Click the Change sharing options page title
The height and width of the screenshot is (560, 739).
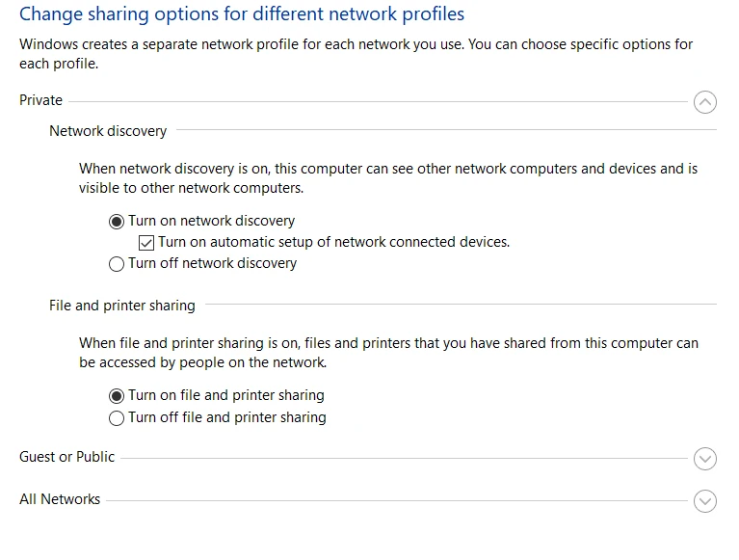242,14
